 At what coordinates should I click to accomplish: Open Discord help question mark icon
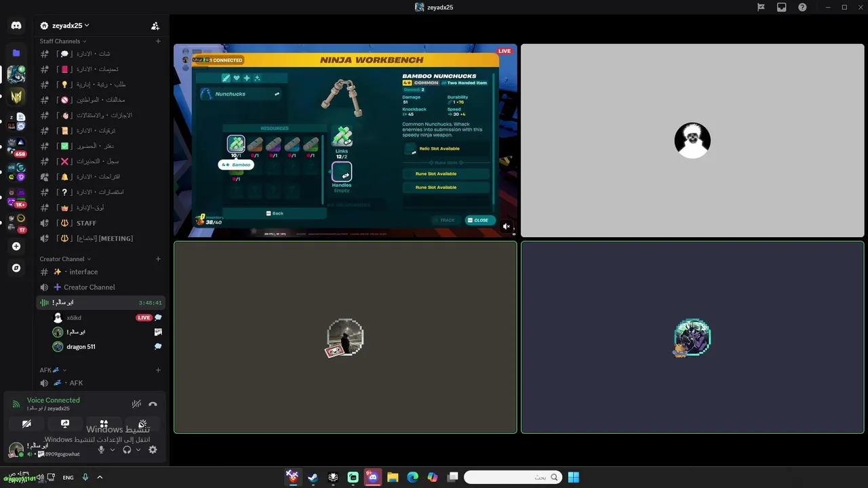click(x=803, y=7)
